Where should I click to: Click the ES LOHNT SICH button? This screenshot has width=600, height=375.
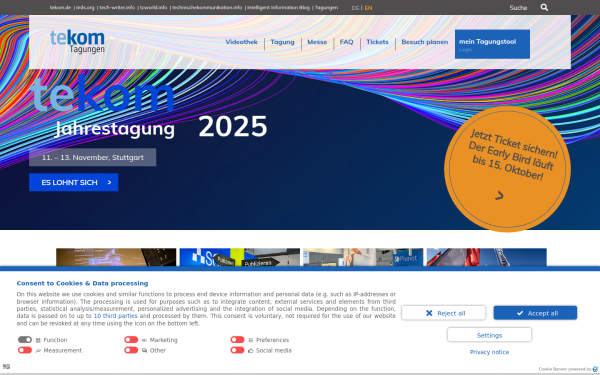pyautogui.click(x=73, y=183)
